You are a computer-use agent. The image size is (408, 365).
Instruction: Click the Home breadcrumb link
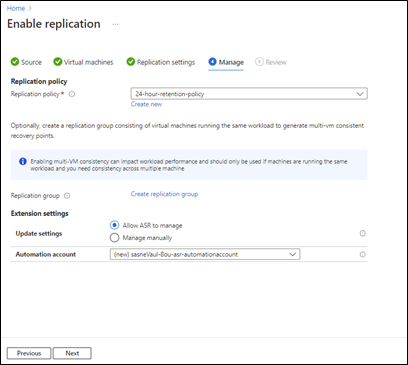pos(16,8)
